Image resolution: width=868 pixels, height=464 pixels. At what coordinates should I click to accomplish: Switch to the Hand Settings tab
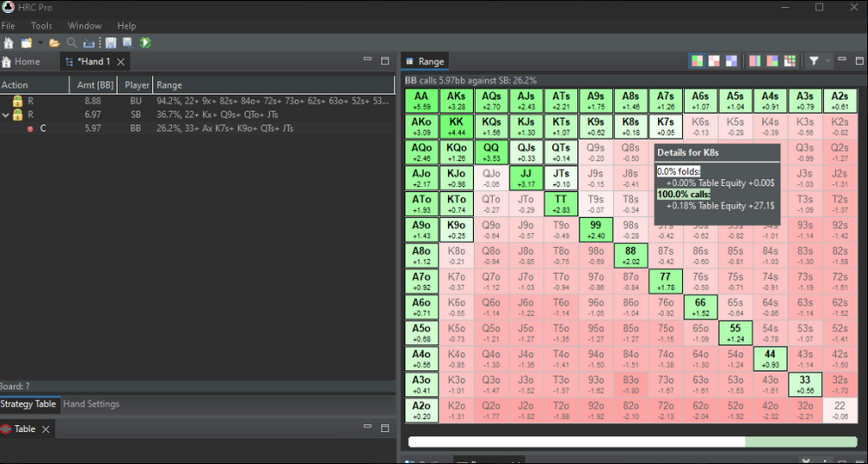91,403
